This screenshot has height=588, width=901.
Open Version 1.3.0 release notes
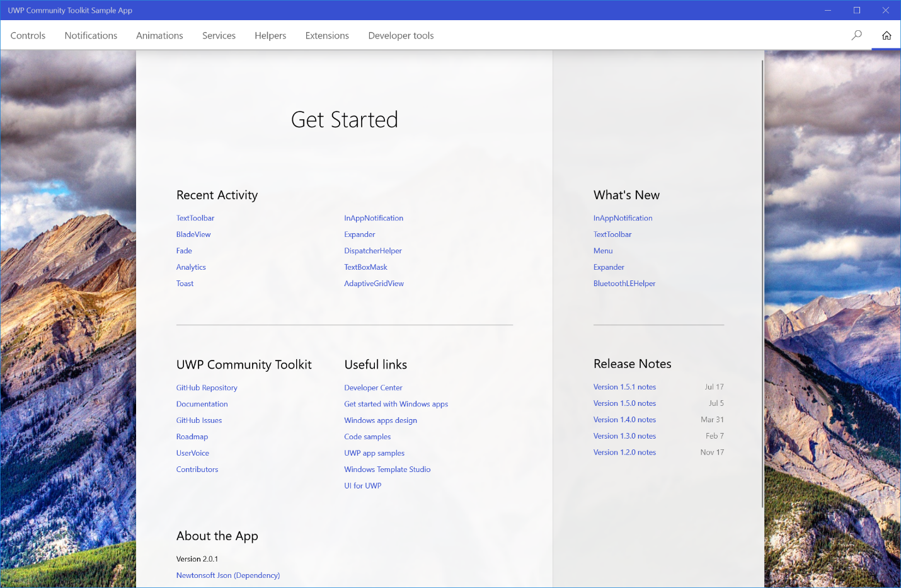(x=624, y=436)
